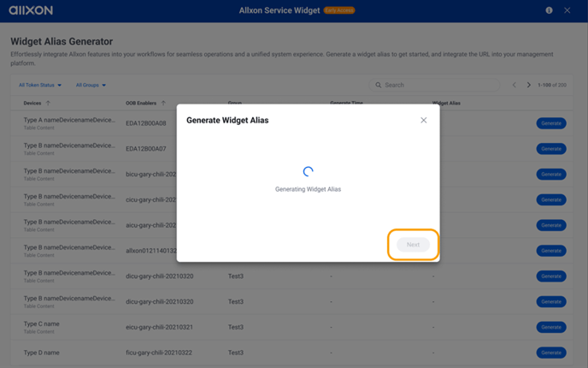Click the Early Access badge
The image size is (588, 368).
coord(339,10)
